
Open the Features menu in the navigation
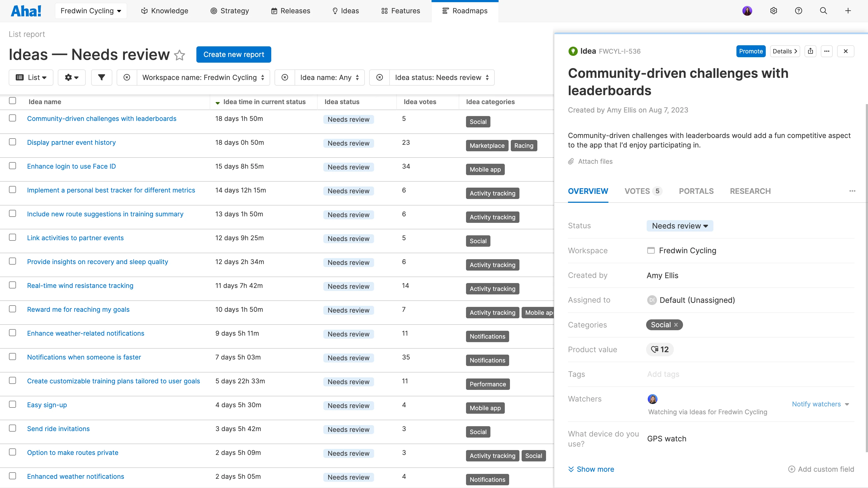pos(401,11)
